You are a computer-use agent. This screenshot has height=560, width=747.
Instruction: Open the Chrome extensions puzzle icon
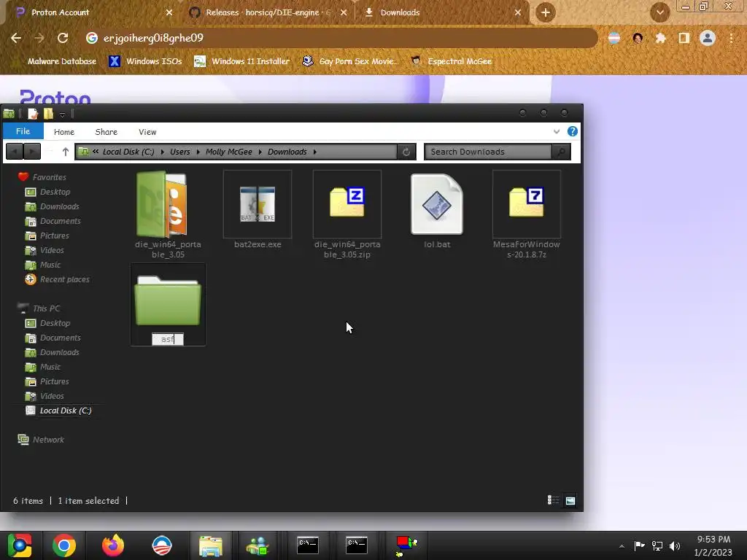point(660,38)
